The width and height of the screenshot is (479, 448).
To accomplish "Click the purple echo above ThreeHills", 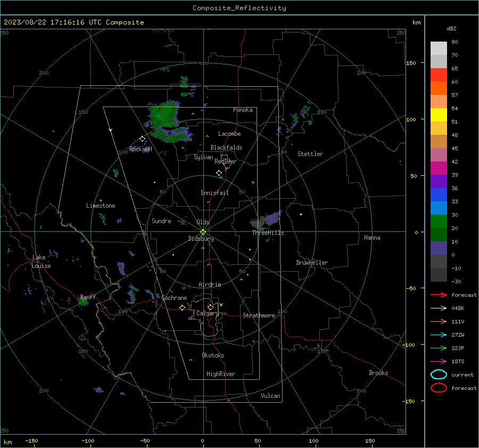I will (272, 218).
